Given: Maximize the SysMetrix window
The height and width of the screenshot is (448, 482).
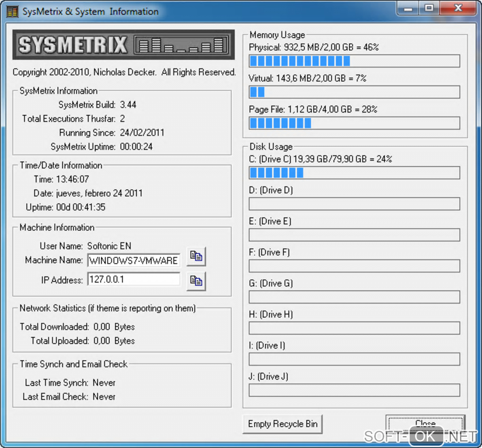Looking at the screenshot, I should 429,8.
